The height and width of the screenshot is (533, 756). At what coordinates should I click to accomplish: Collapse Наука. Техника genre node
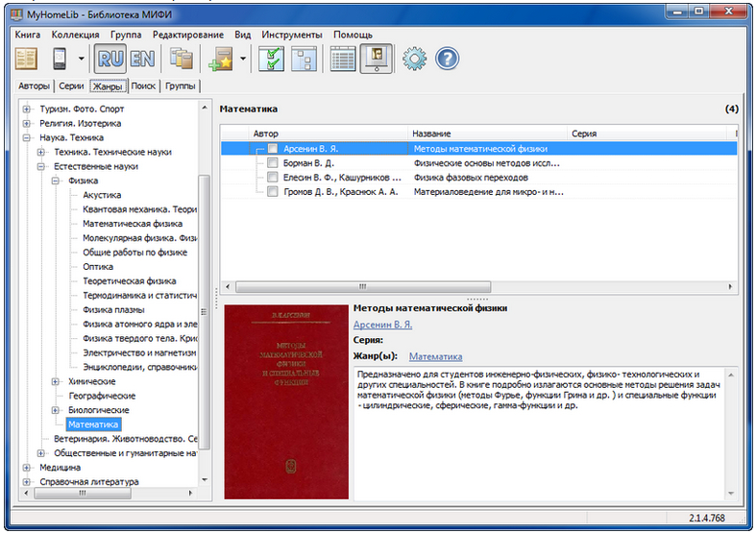(x=27, y=138)
